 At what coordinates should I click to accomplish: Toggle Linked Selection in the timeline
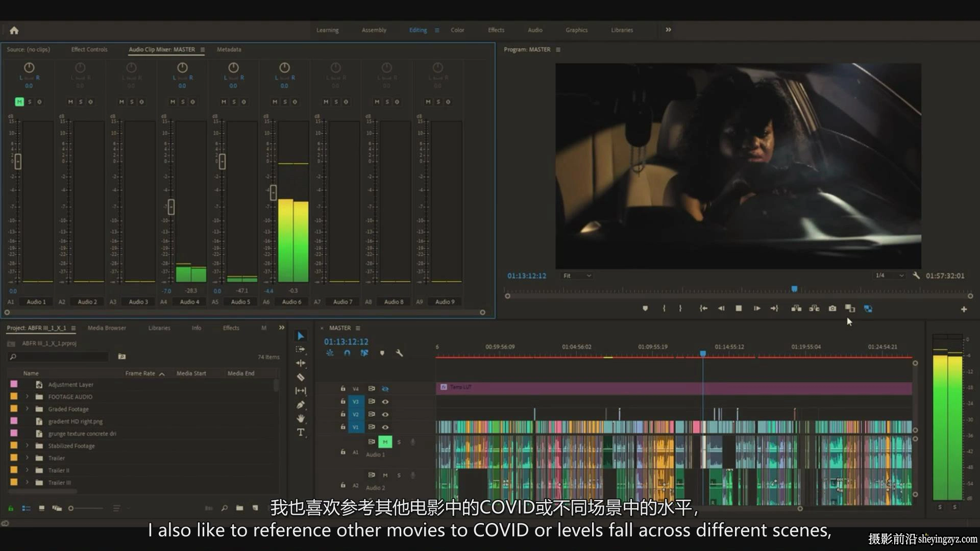(x=364, y=353)
